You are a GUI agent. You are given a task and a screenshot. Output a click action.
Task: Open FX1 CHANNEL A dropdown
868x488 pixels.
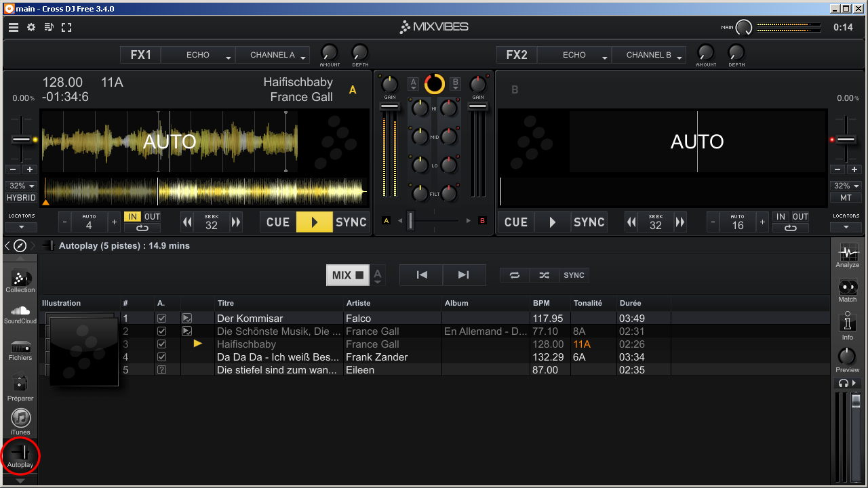[x=273, y=55]
